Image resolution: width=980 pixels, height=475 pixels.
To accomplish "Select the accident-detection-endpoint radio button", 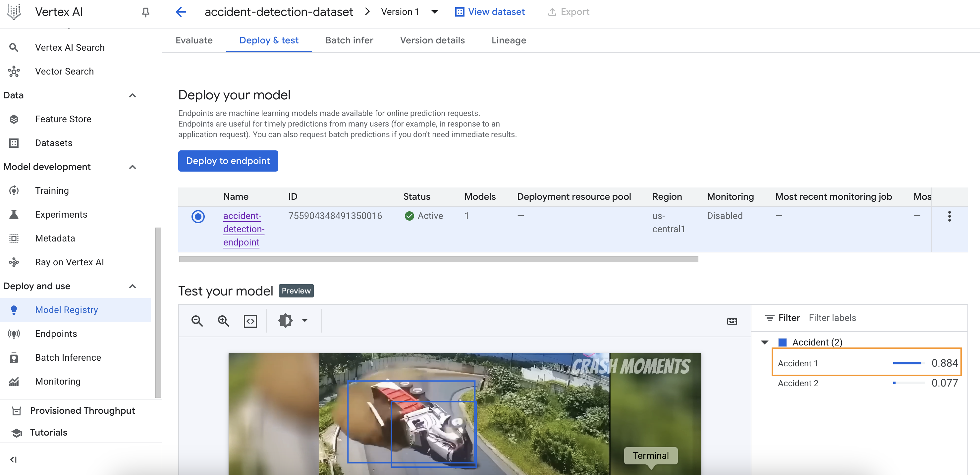I will point(198,216).
